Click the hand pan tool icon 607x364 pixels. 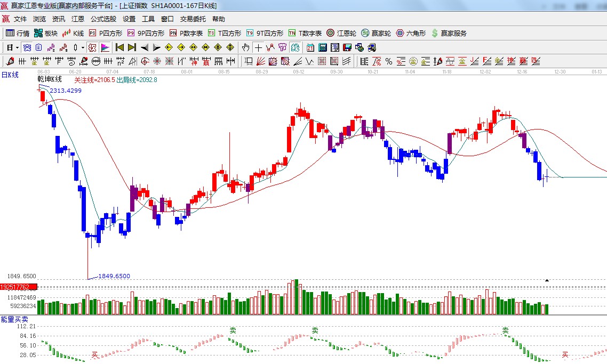pyautogui.click(x=245, y=47)
